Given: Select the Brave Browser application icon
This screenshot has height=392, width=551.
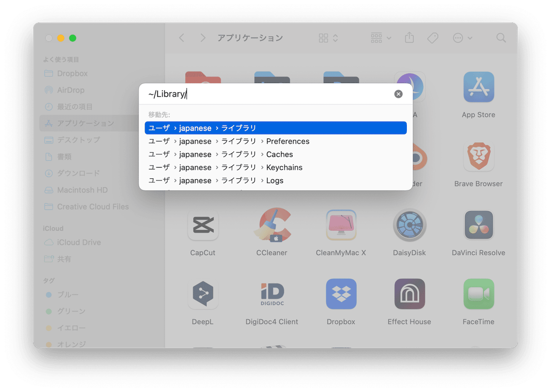Looking at the screenshot, I should pyautogui.click(x=478, y=156).
